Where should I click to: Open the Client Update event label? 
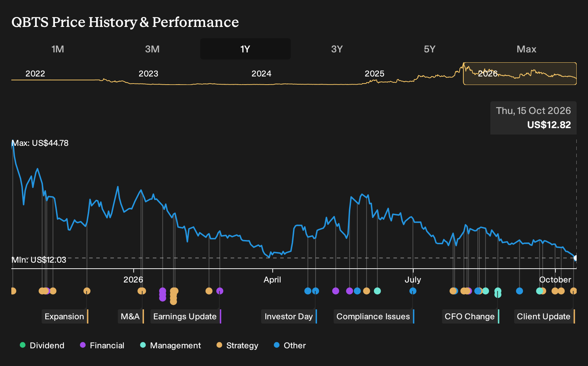[544, 316]
